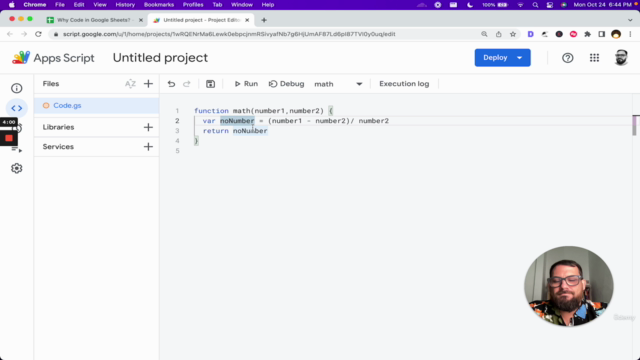Open the tab search chevron
This screenshot has height=360, width=640.
point(630,20)
